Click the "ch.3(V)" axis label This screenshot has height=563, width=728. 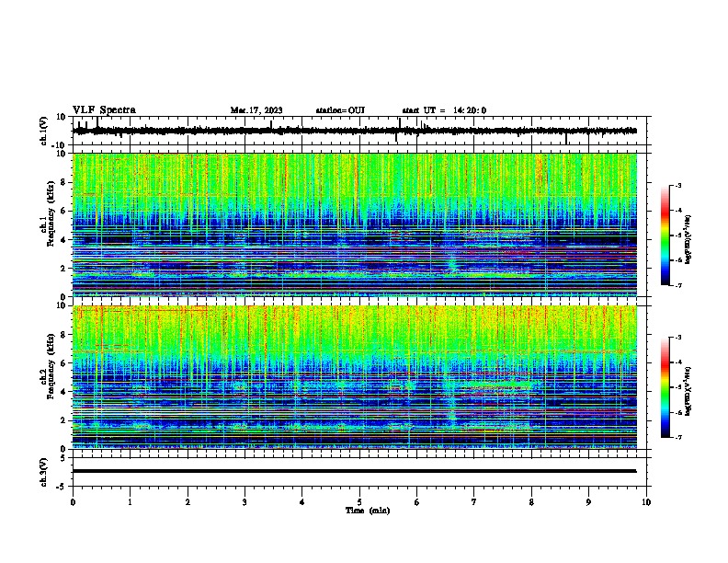[44, 473]
